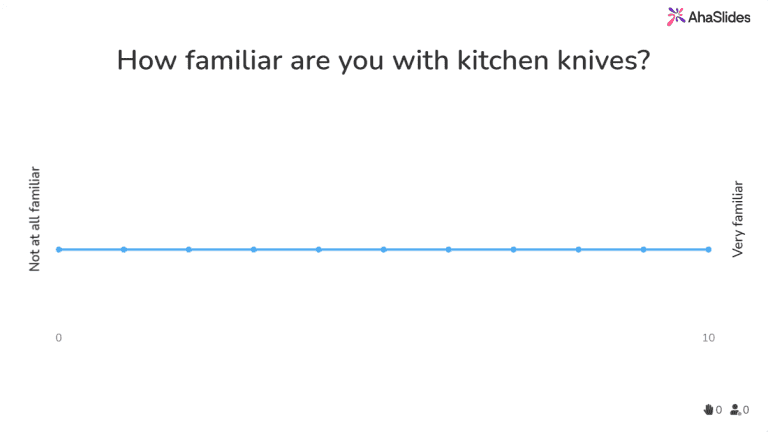Click the AhaSlides brand name text
This screenshot has width=768, height=432.
(x=714, y=16)
